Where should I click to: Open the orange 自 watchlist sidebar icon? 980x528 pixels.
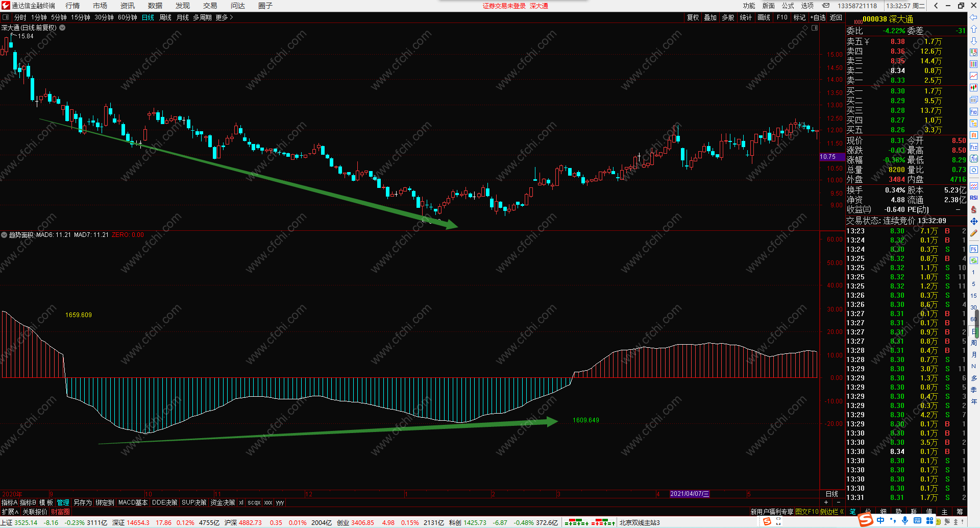(x=973, y=135)
